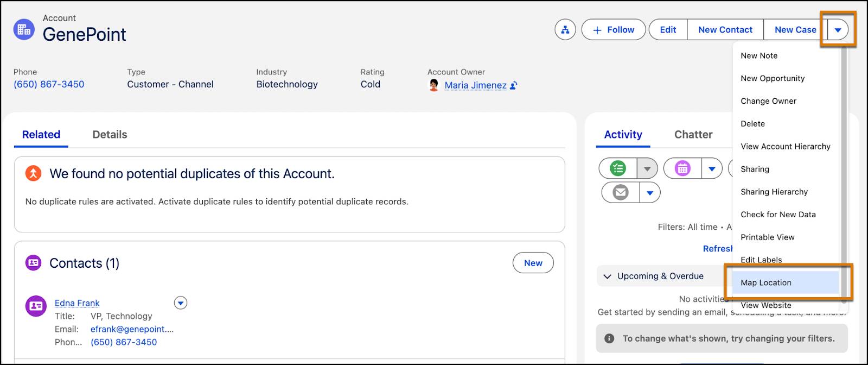Open the New Event dropdown arrow
Viewport: 868px width, 365px height.
(x=712, y=169)
